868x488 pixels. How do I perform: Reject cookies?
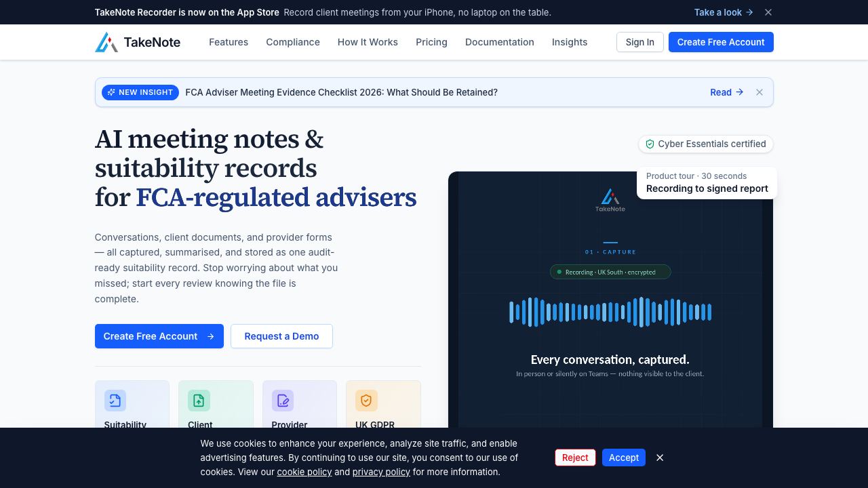[x=575, y=457]
